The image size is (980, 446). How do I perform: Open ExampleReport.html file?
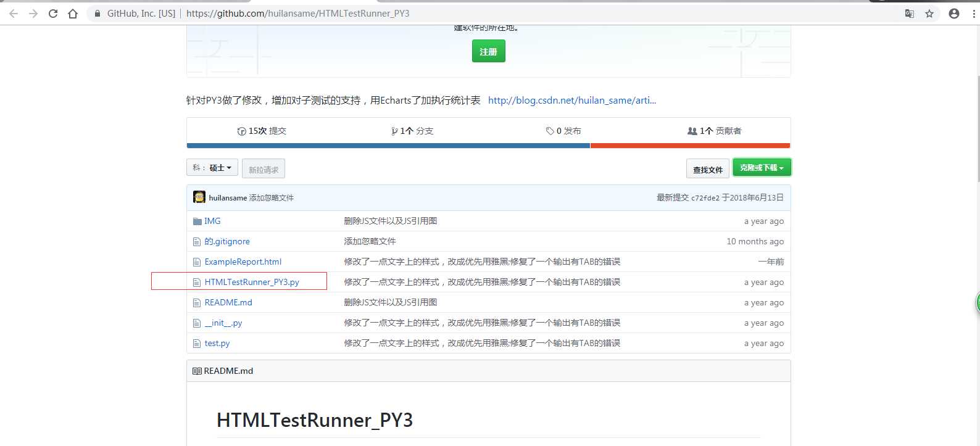pos(243,262)
